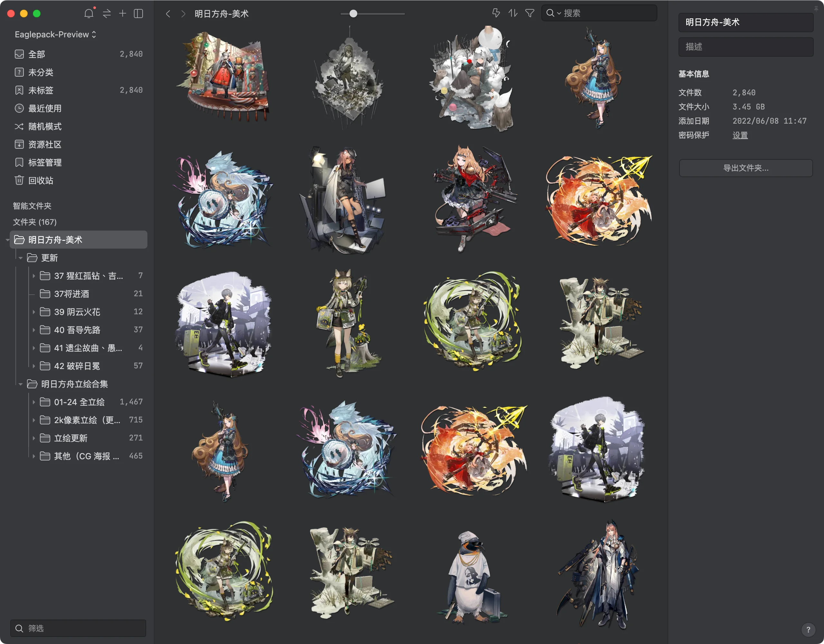Image resolution: width=824 pixels, height=644 pixels.
Task: Edit the folder name field 明日方舟-美术
Action: [x=745, y=22]
